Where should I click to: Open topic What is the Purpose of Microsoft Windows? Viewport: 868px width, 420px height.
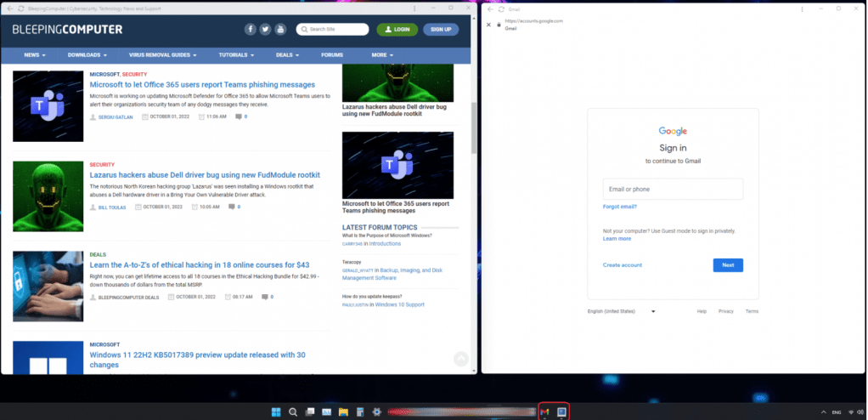coord(387,236)
